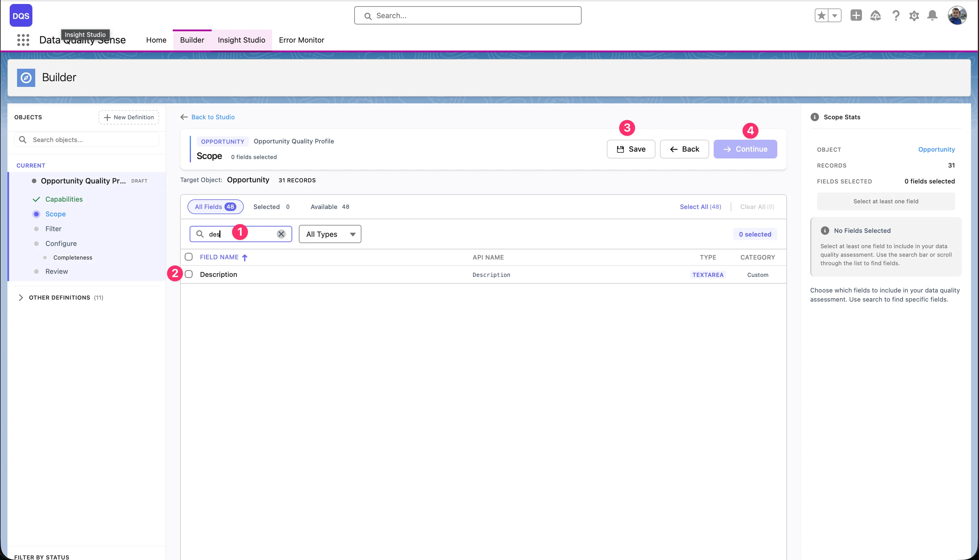Toggle the favorites star

(821, 15)
